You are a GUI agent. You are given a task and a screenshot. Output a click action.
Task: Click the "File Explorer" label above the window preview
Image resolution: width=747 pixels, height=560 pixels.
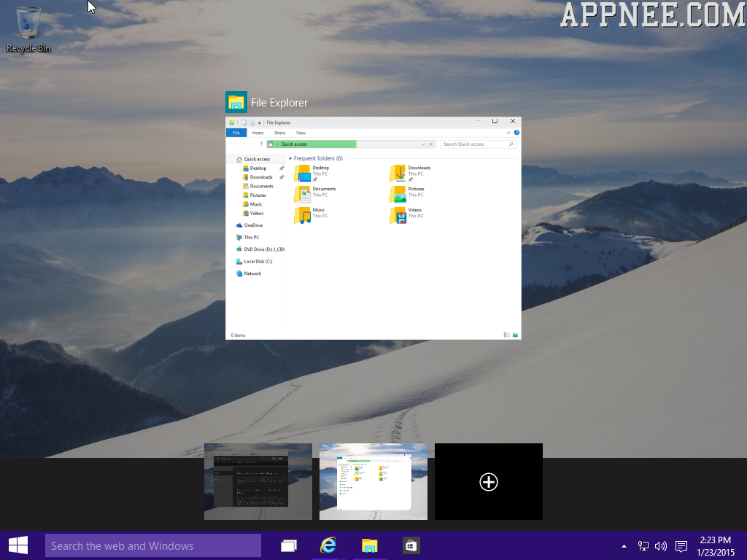click(279, 103)
